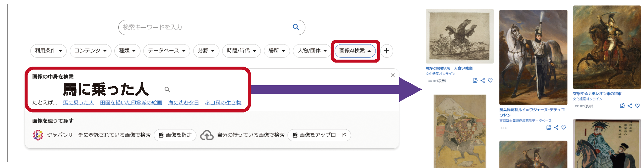The image size is (644, 168).
Task: Open the 場所 filter dropdown
Action: tap(277, 51)
